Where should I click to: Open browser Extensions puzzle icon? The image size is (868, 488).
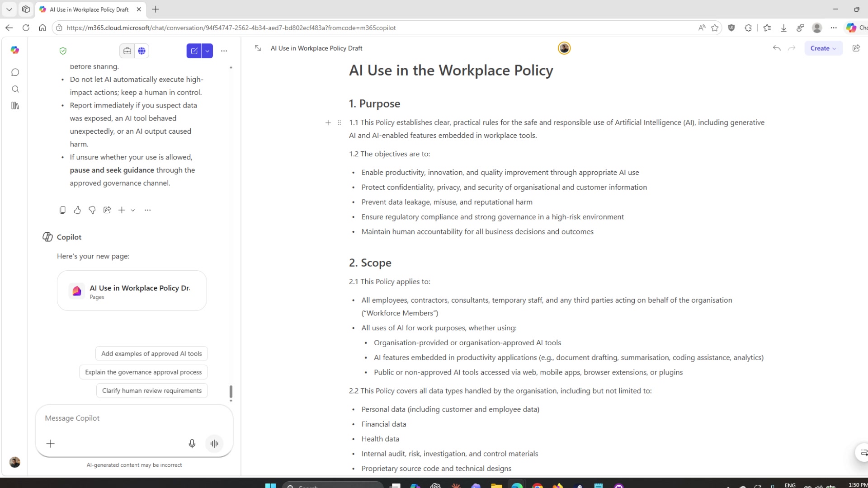tap(748, 28)
